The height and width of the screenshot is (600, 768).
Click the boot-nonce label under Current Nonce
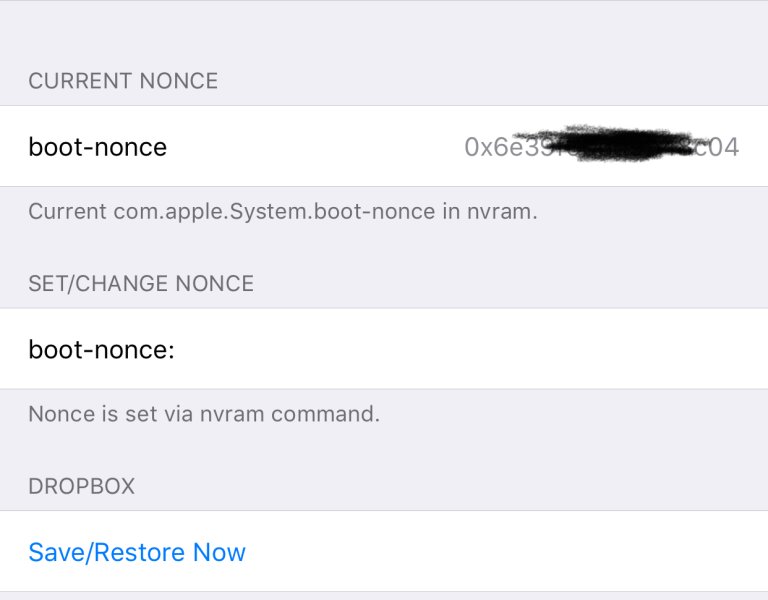coord(98,148)
